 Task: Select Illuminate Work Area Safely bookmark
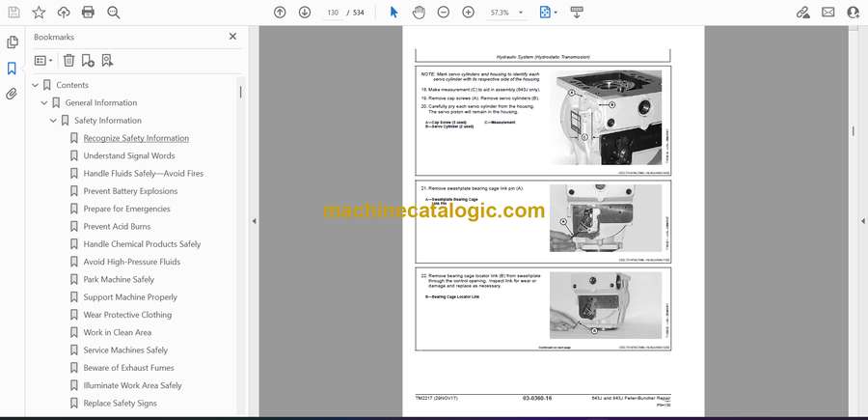133,385
